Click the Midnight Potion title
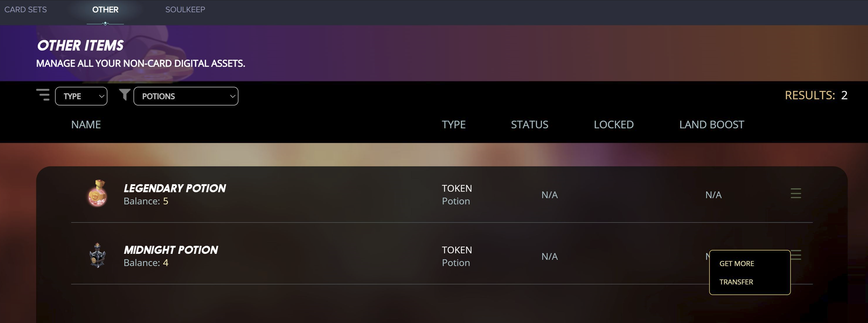 (171, 250)
